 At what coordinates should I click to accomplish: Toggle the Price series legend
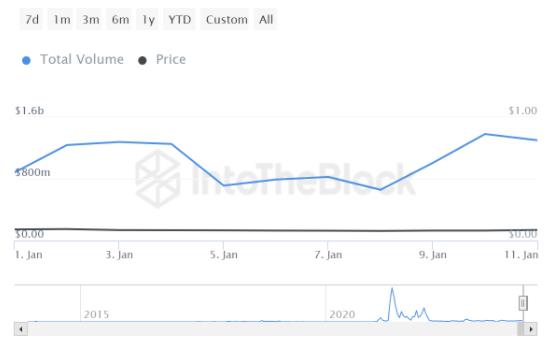[171, 59]
